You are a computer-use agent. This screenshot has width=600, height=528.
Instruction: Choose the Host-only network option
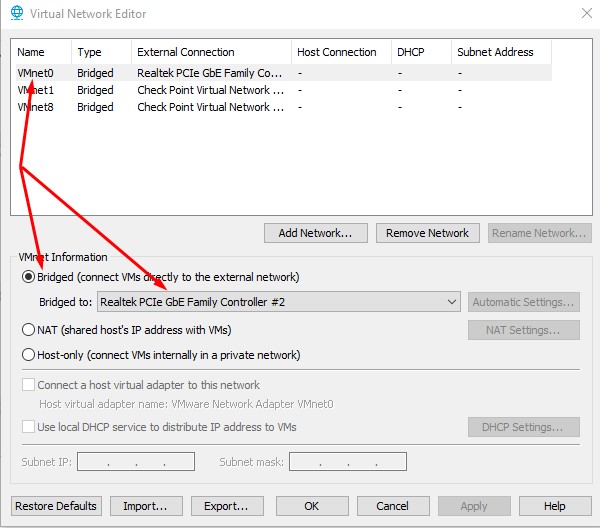[x=29, y=355]
